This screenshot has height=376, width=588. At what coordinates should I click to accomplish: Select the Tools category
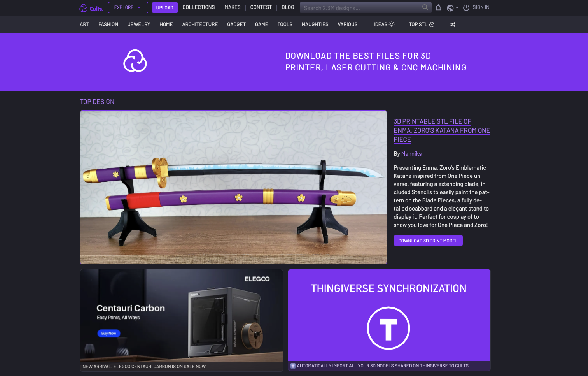(x=285, y=25)
